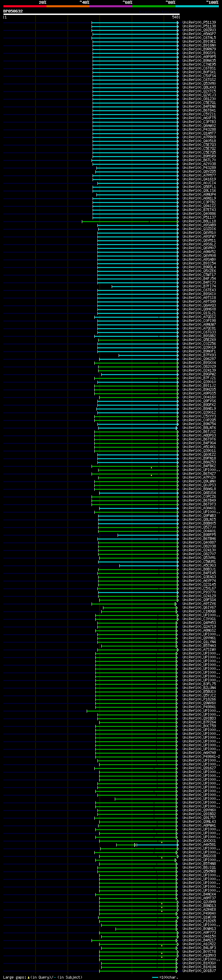Screen dimensions: 222x980
Task: Select the UniRef100_Q6VM10 label
Action: 199,233
